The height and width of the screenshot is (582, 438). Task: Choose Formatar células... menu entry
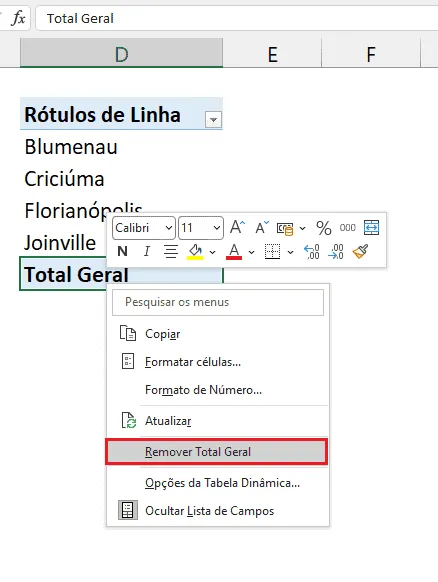coord(218,362)
